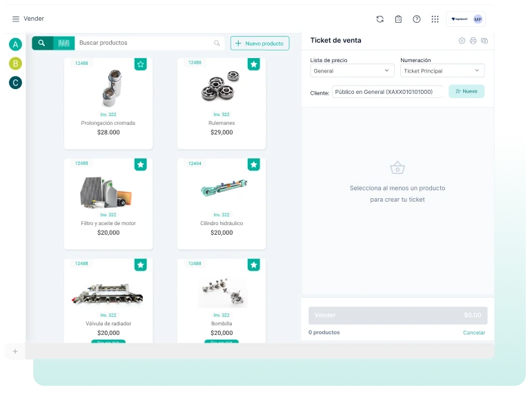The height and width of the screenshot is (393, 532).
Task: Switch to ticket tab A
Action: point(15,44)
